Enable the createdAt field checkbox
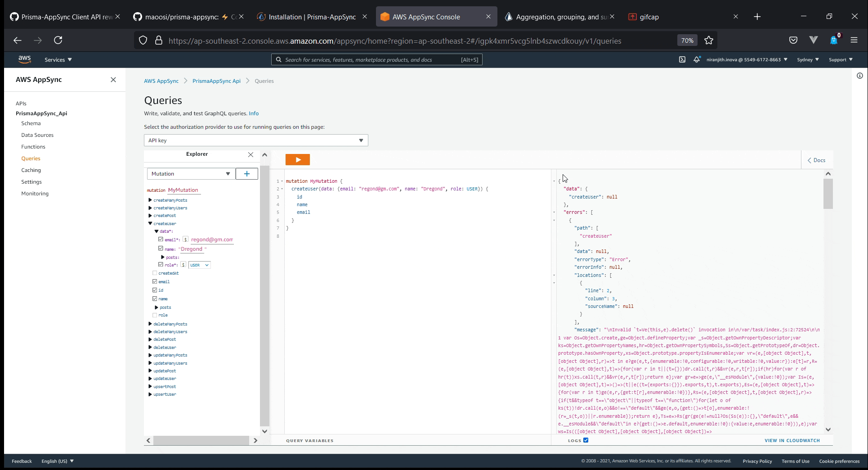Screen dimensions: 868x470 tap(155, 273)
